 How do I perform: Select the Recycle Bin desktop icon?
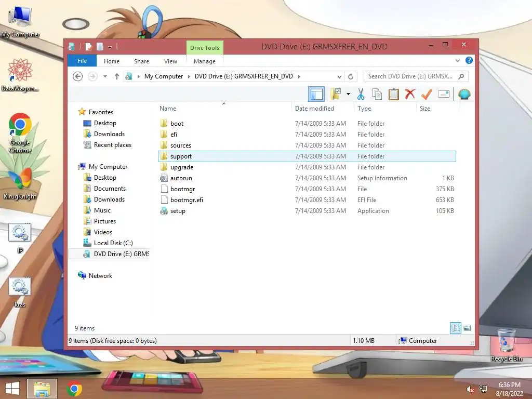pos(506,345)
